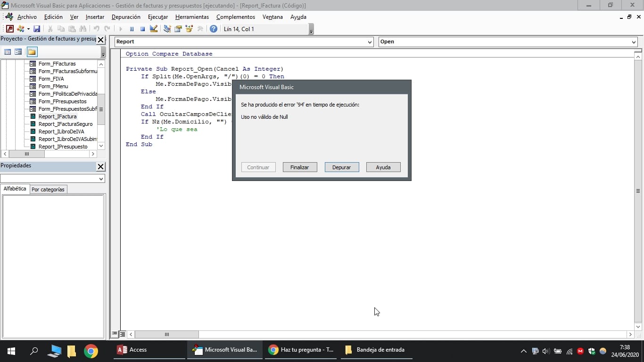The height and width of the screenshot is (362, 644).
Task: Click the Depurar button in error dialog
Action: [x=341, y=167]
